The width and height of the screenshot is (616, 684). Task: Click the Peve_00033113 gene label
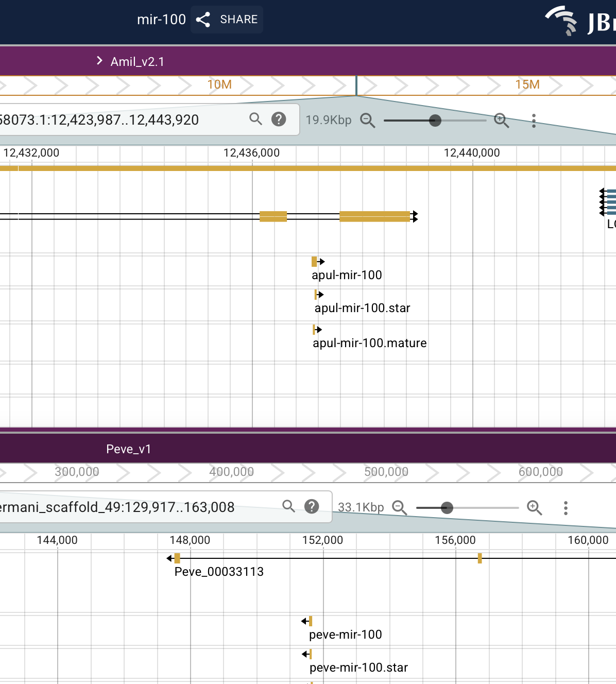pos(219,572)
